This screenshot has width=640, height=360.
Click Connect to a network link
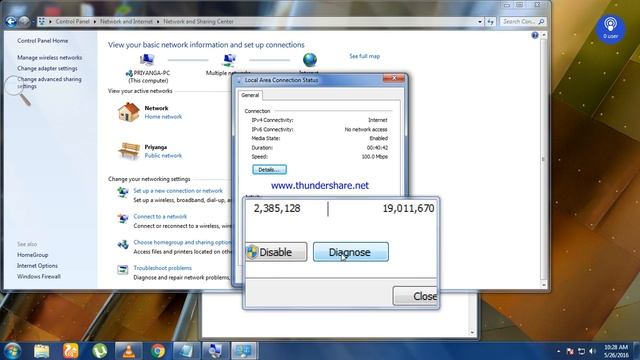click(160, 216)
